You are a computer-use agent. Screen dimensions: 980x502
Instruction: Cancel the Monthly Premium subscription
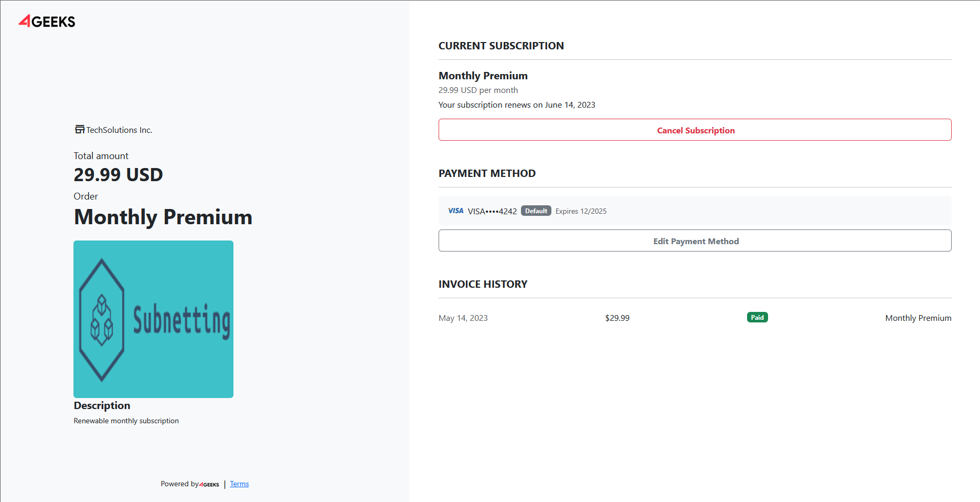pyautogui.click(x=695, y=130)
